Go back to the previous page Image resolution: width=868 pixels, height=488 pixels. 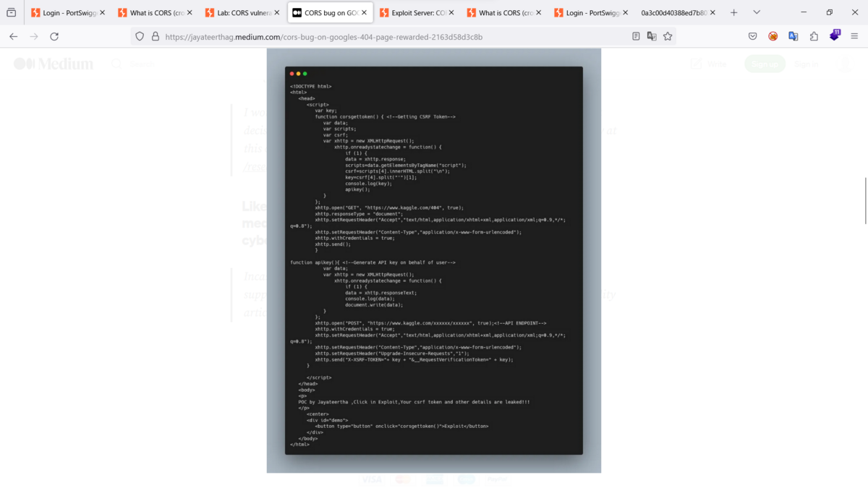click(14, 36)
